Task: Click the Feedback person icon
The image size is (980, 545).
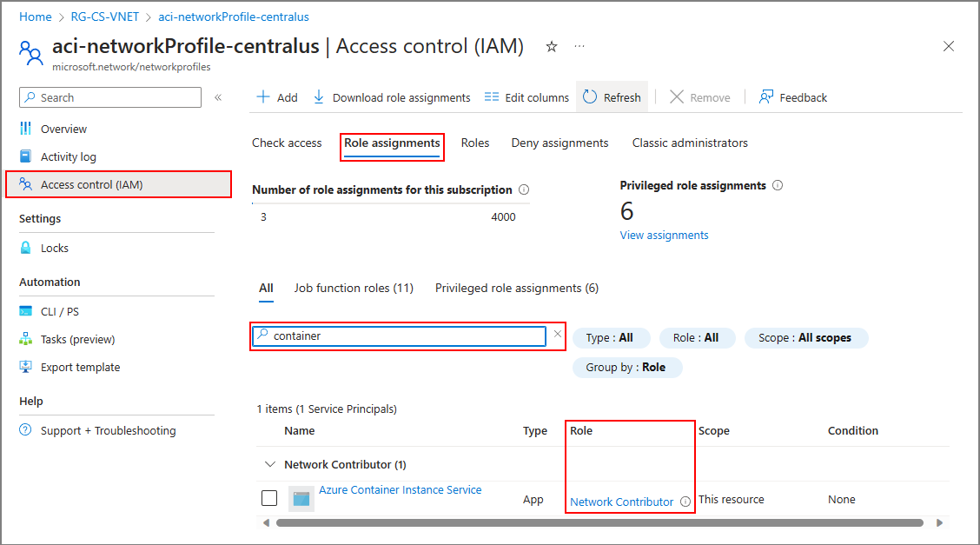Action: [x=765, y=96]
